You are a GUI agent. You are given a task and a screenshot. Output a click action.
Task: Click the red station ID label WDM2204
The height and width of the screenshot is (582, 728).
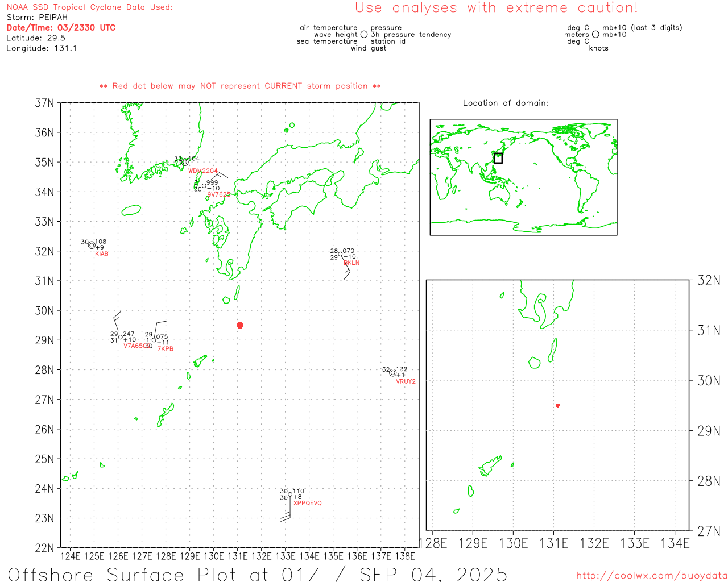pyautogui.click(x=202, y=171)
